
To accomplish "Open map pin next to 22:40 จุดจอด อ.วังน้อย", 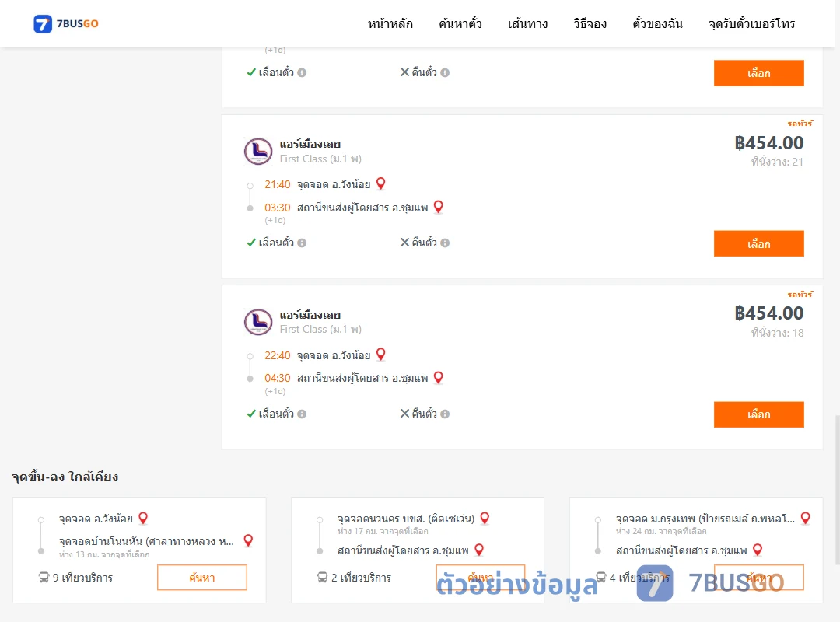I will 381,355.
